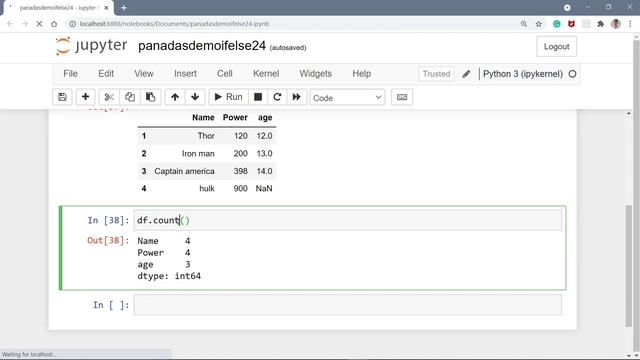Restart kernel and run all cells icon

pos(297,97)
